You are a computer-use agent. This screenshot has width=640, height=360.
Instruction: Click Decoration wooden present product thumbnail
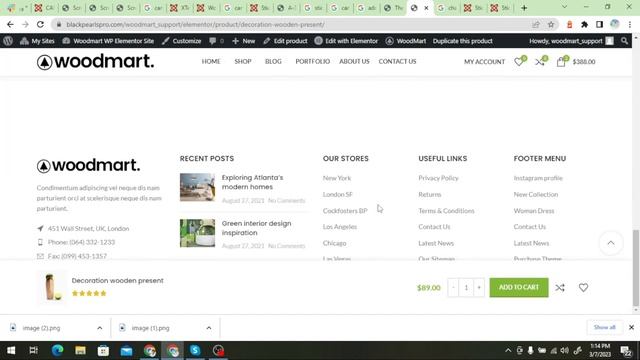click(x=51, y=287)
